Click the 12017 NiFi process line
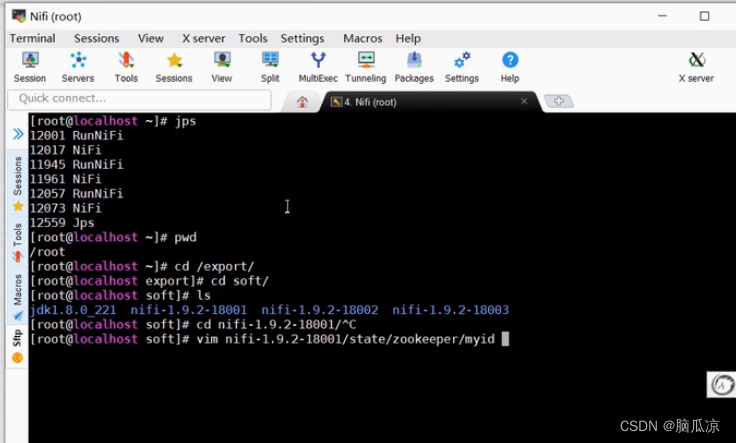 point(66,150)
